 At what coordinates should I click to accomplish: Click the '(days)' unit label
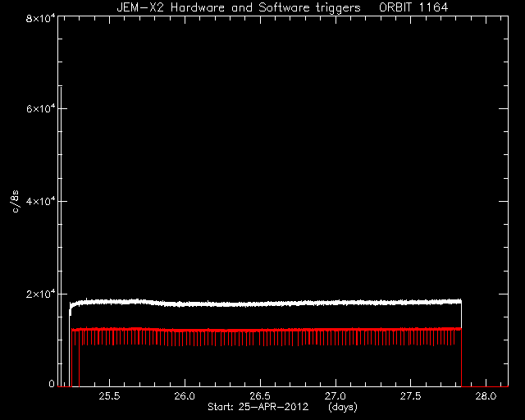tap(343, 407)
